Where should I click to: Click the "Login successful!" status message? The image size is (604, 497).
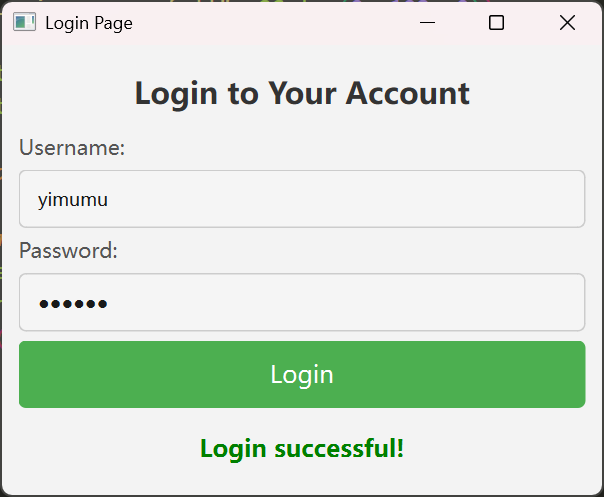(302, 449)
